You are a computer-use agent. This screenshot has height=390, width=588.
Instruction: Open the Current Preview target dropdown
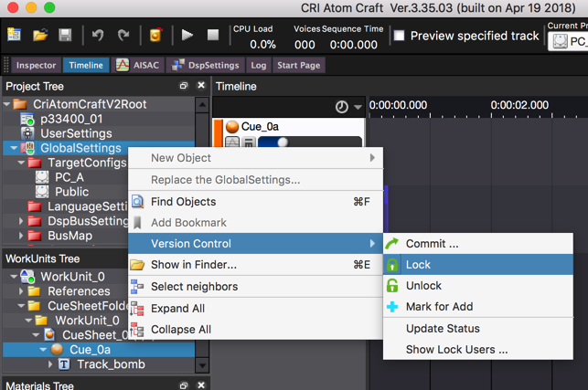pos(567,41)
